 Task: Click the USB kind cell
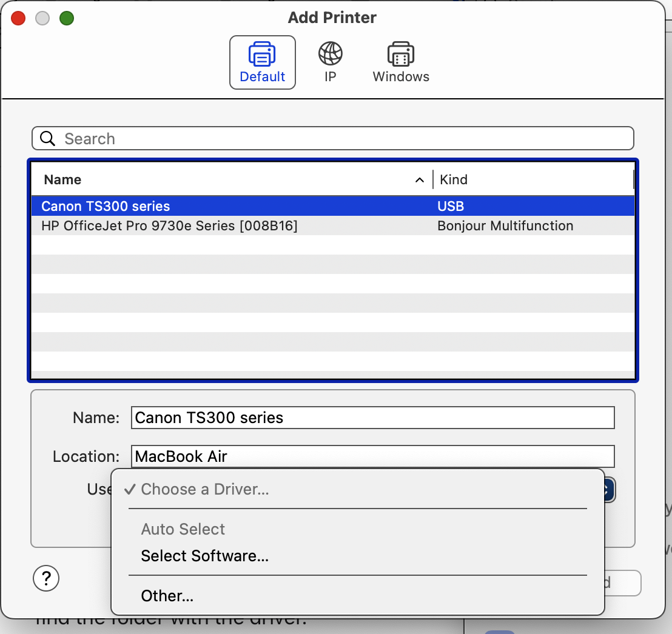pos(451,206)
